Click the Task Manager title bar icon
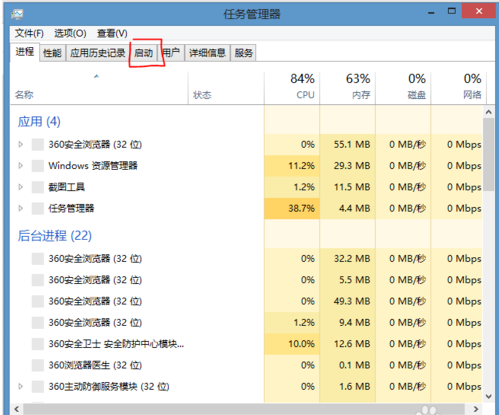Screen dimensions: 499x415 [17, 14]
